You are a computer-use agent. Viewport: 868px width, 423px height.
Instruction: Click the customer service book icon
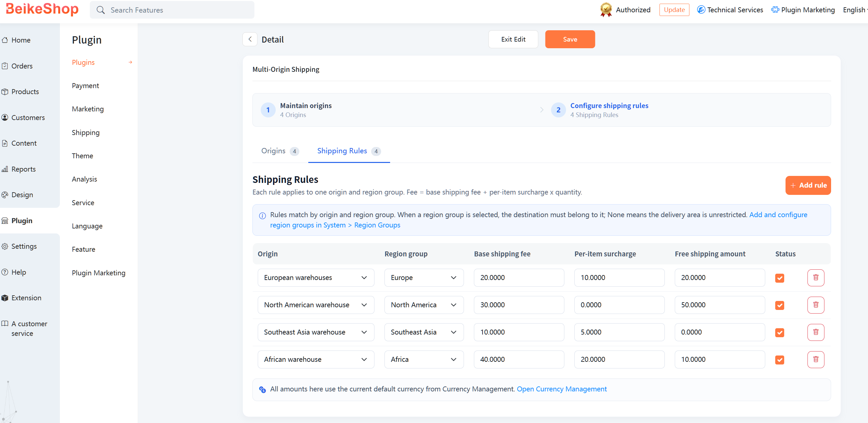point(5,324)
